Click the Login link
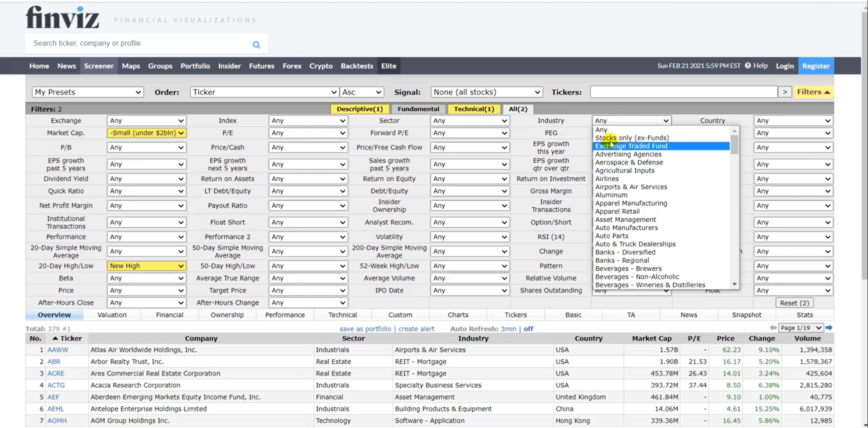This screenshot has width=868, height=428. tap(785, 66)
